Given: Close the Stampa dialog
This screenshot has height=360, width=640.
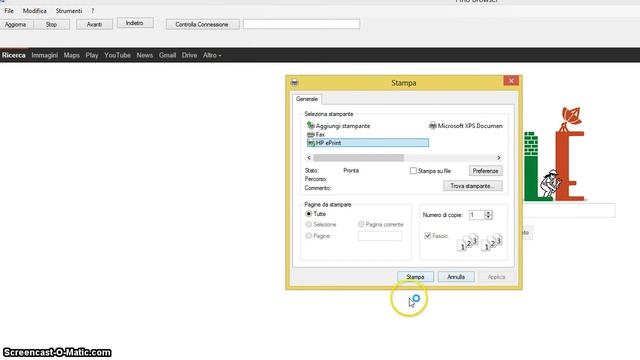Looking at the screenshot, I should click(x=511, y=81).
